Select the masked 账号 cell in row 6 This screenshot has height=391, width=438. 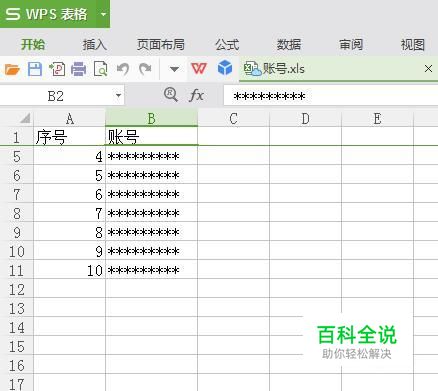tap(152, 175)
